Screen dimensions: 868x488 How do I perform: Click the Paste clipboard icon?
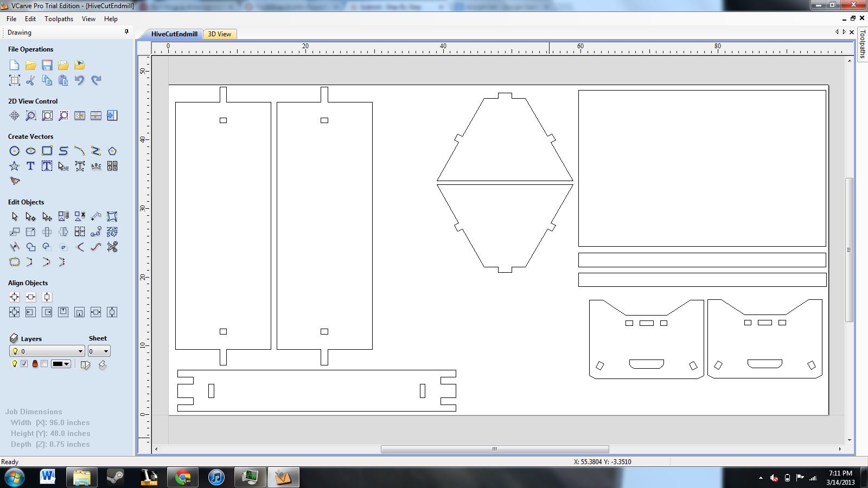coord(63,80)
